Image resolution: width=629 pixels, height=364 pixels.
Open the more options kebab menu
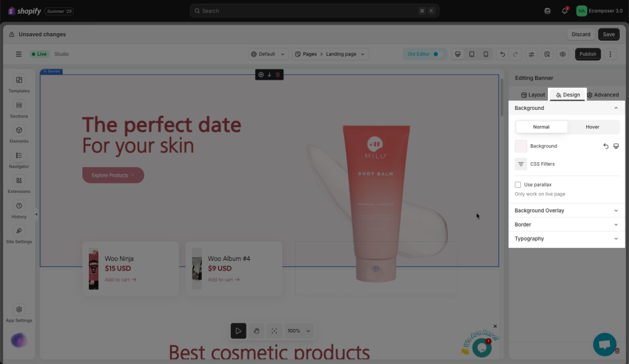click(610, 54)
